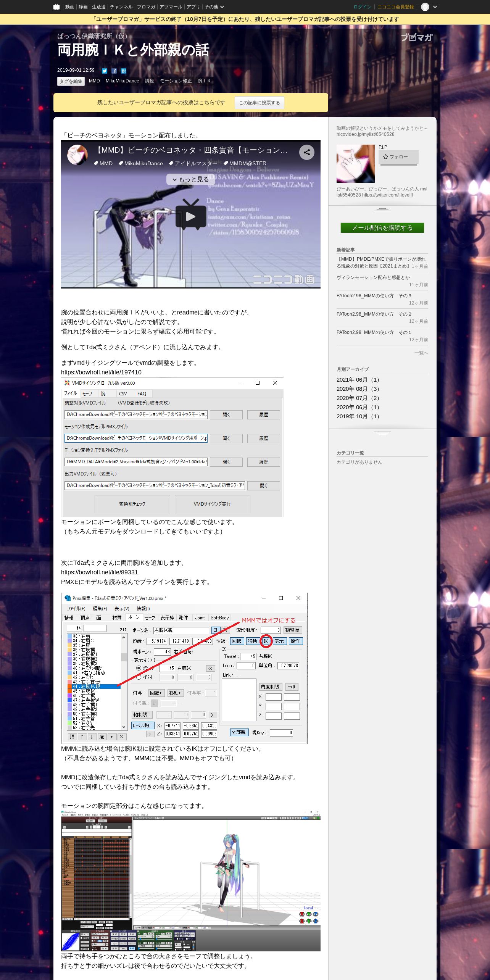This screenshot has width=490, height=980.
Task: Click the この記事に投票する button
Action: (260, 103)
